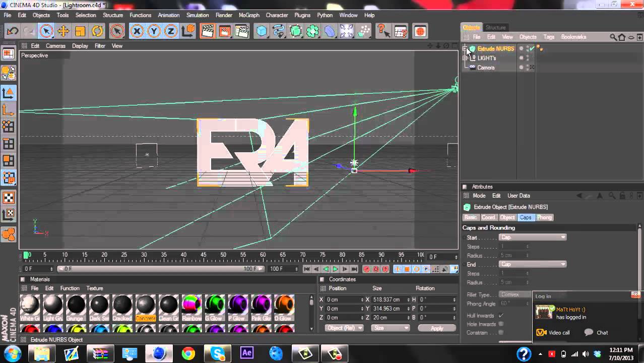
Task: Click the context help cursor icon
Action: pos(383,31)
